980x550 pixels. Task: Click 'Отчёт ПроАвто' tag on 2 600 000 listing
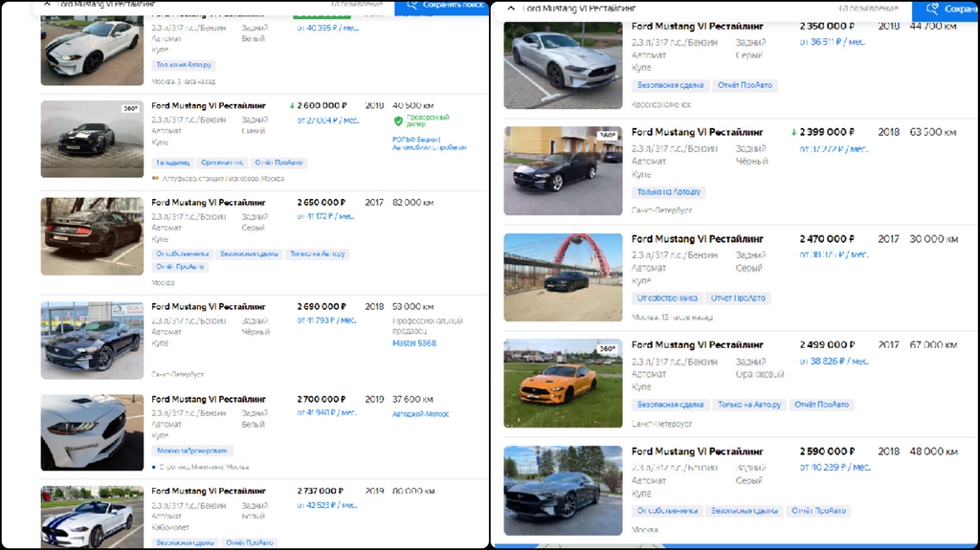278,163
